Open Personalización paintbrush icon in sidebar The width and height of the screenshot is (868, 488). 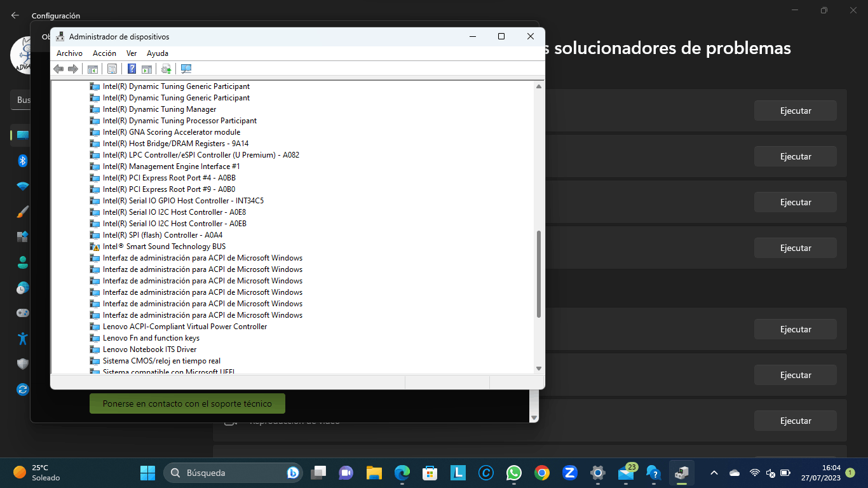tap(23, 212)
